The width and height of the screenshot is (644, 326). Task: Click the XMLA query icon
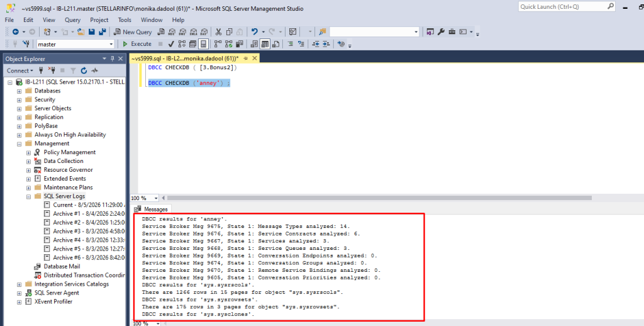click(193, 31)
